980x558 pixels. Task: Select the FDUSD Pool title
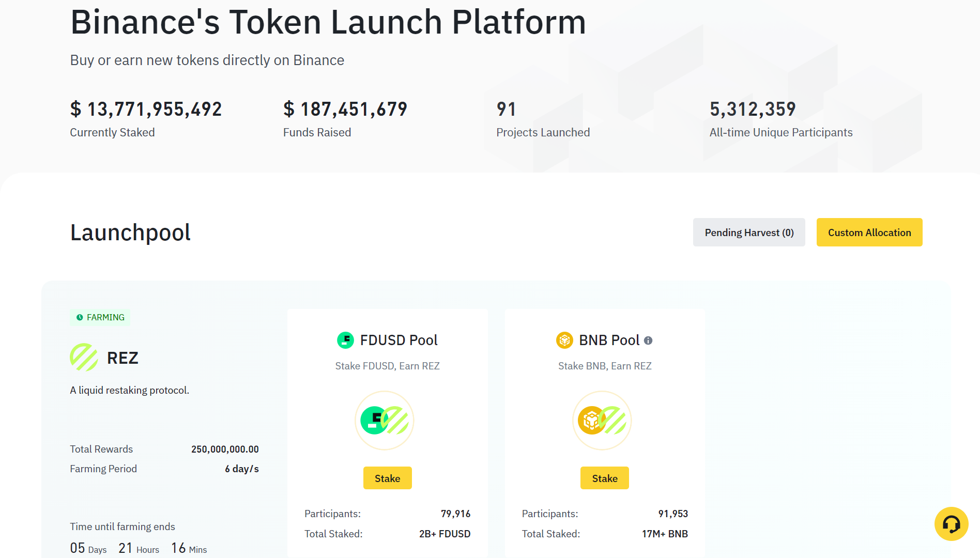[x=399, y=340]
